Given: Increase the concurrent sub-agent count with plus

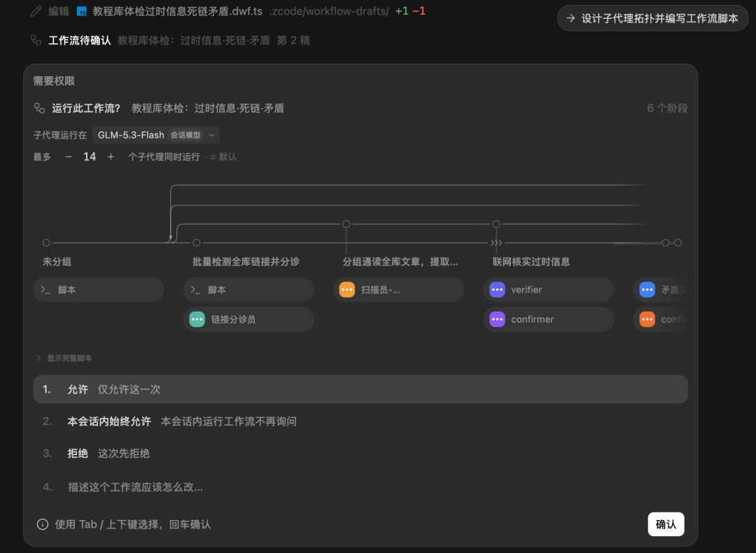Looking at the screenshot, I should pyautogui.click(x=111, y=157).
